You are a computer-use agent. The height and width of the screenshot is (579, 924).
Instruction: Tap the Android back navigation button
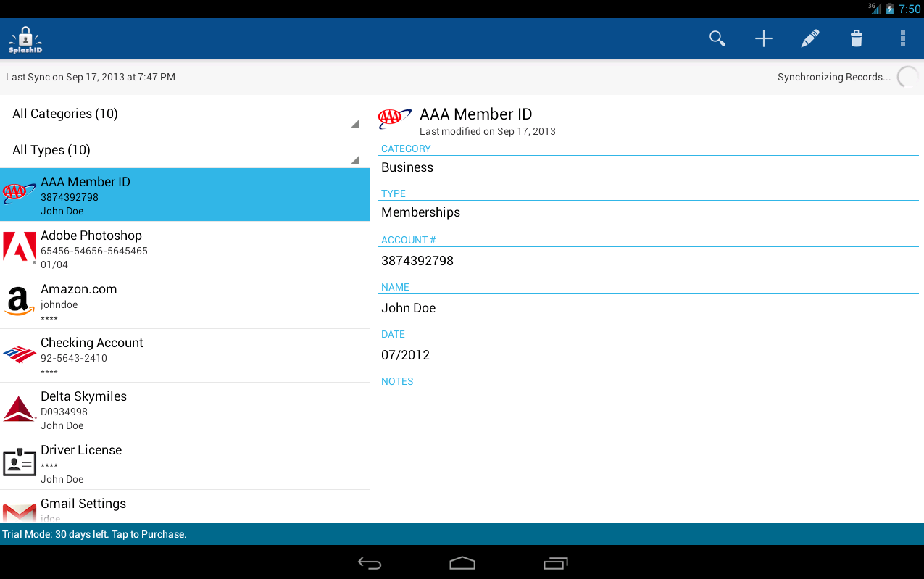pyautogui.click(x=370, y=563)
